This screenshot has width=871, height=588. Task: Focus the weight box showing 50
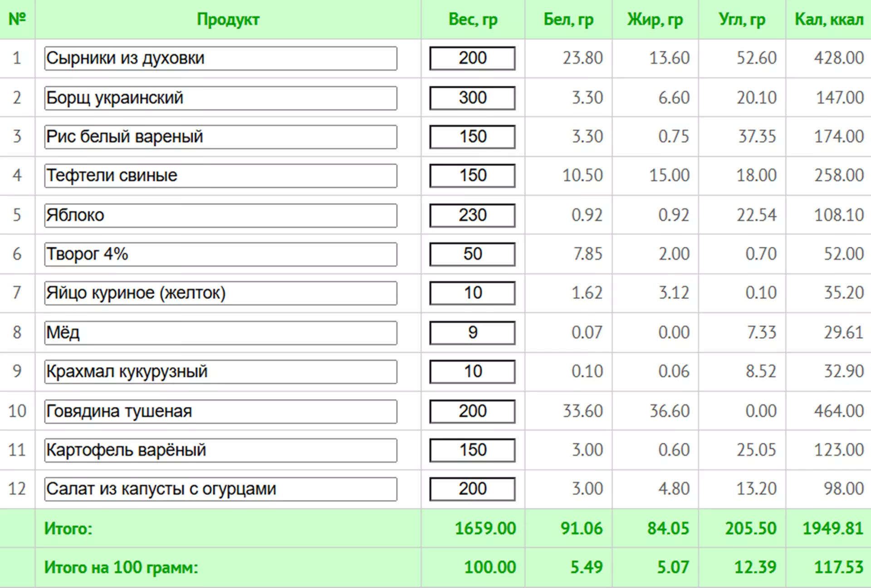click(x=472, y=254)
